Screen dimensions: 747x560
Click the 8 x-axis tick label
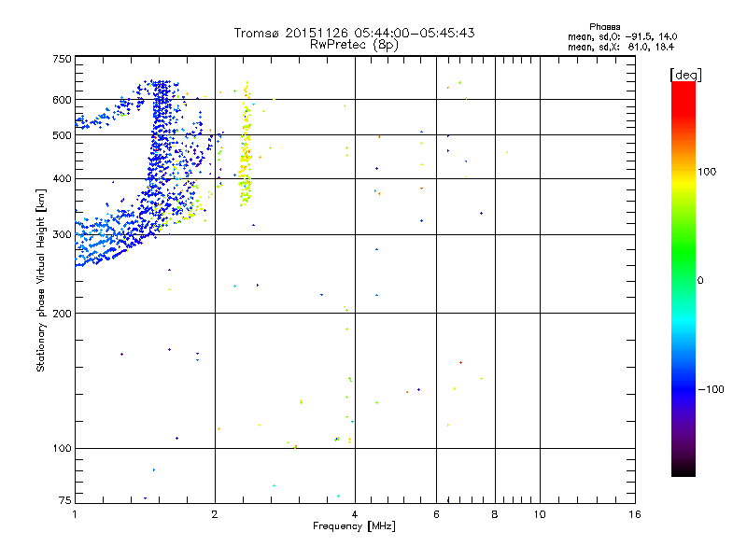[495, 514]
